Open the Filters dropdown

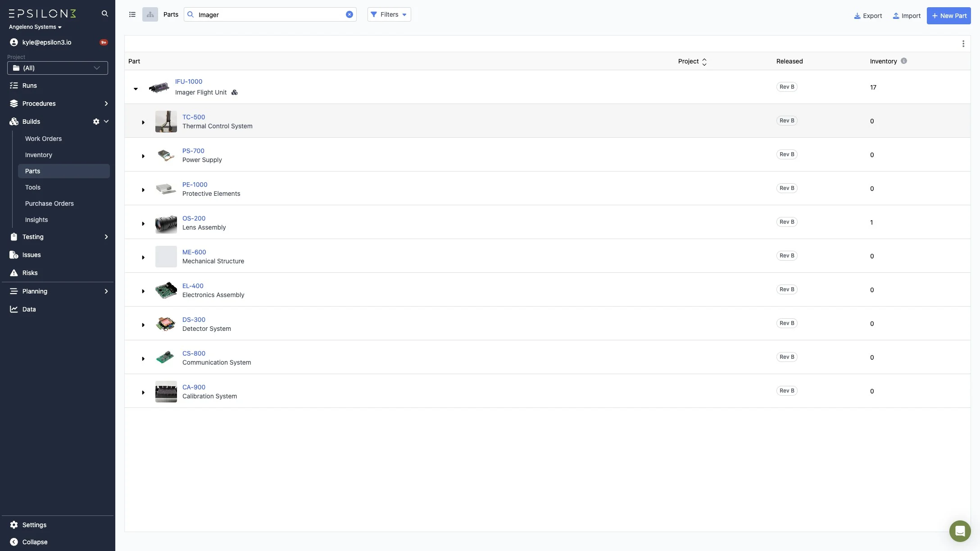click(389, 14)
